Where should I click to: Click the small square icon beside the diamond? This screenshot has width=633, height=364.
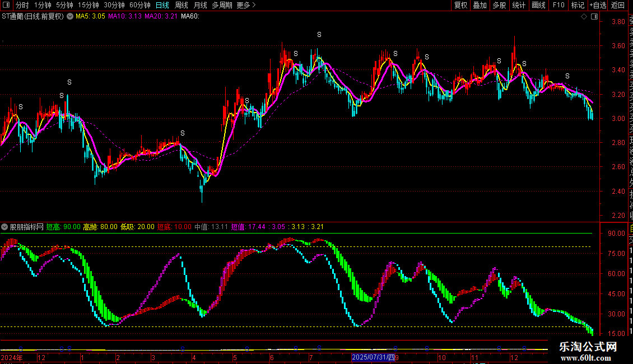pyautogui.click(x=594, y=17)
